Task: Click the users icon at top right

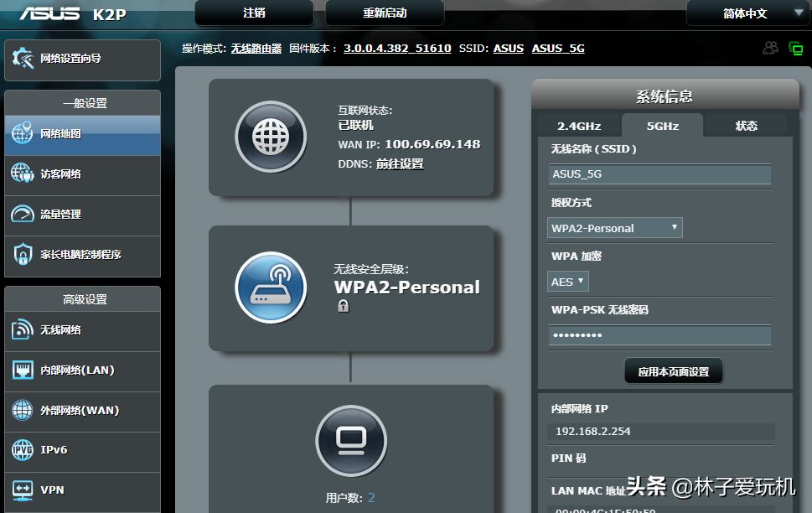Action: point(770,49)
